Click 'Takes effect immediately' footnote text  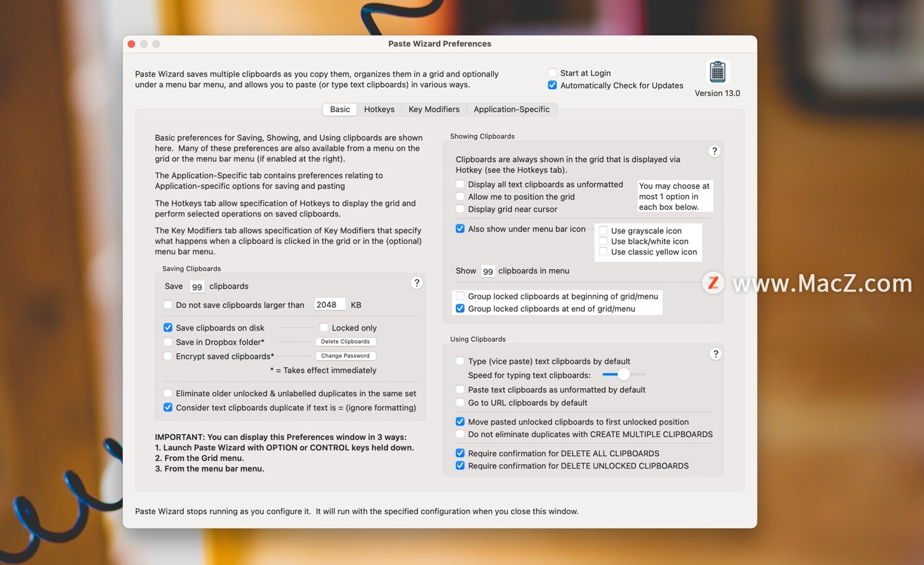pos(323,370)
